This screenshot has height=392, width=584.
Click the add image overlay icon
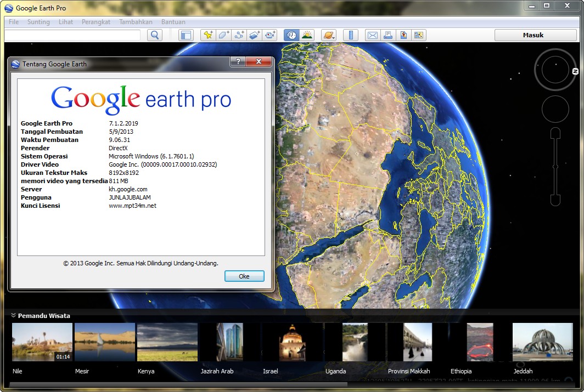point(255,35)
